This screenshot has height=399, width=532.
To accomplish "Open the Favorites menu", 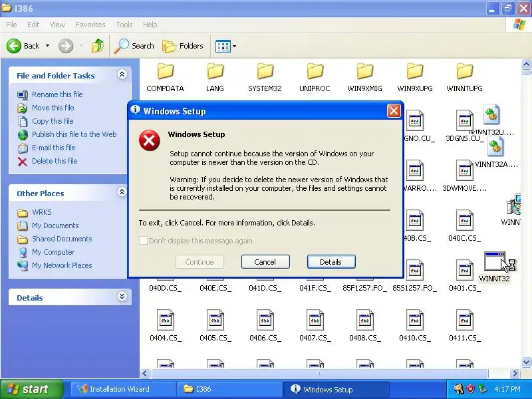I will 90,25.
